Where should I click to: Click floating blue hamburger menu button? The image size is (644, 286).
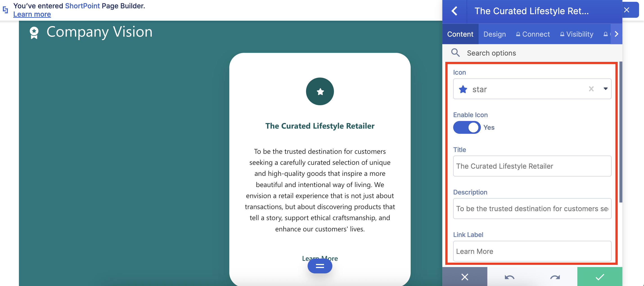tap(320, 266)
